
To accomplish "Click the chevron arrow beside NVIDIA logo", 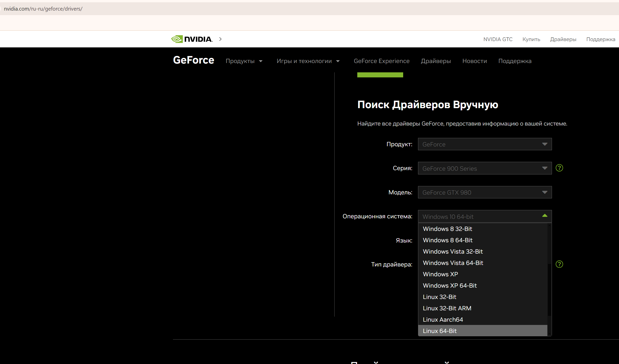I will [220, 39].
